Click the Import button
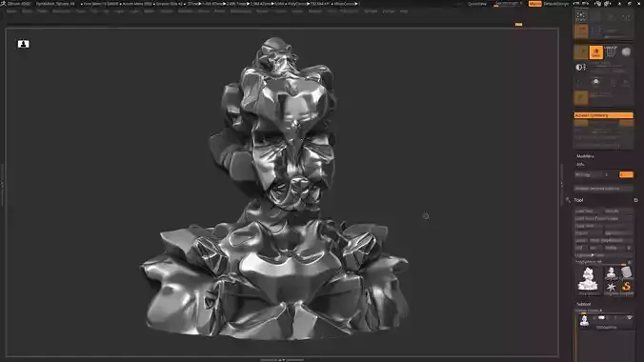 point(588,233)
